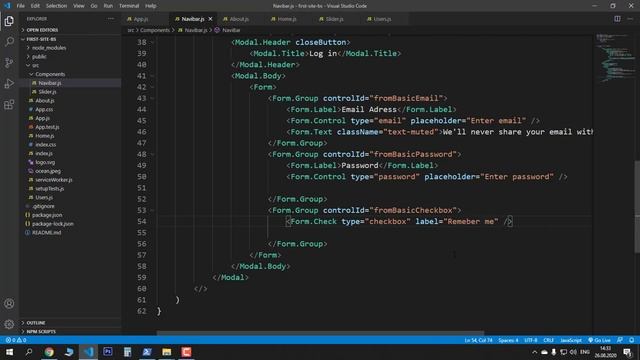640x360 pixels.
Task: Open the Extensions view
Action: tap(9, 105)
